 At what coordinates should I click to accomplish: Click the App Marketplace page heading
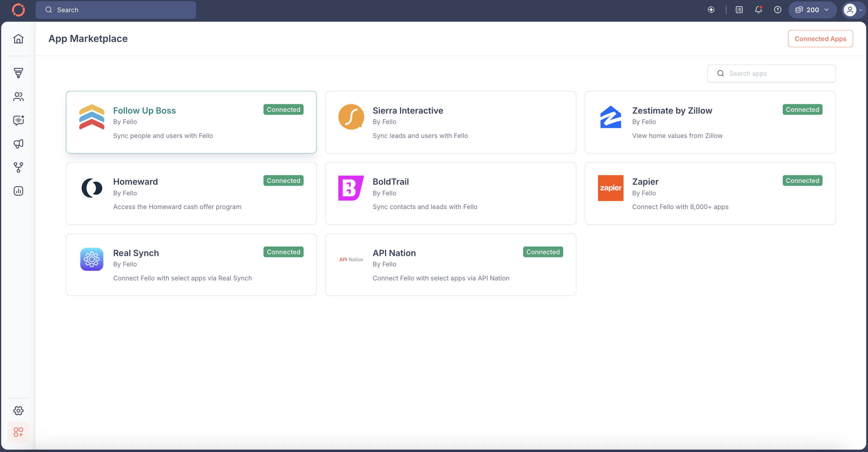(88, 38)
